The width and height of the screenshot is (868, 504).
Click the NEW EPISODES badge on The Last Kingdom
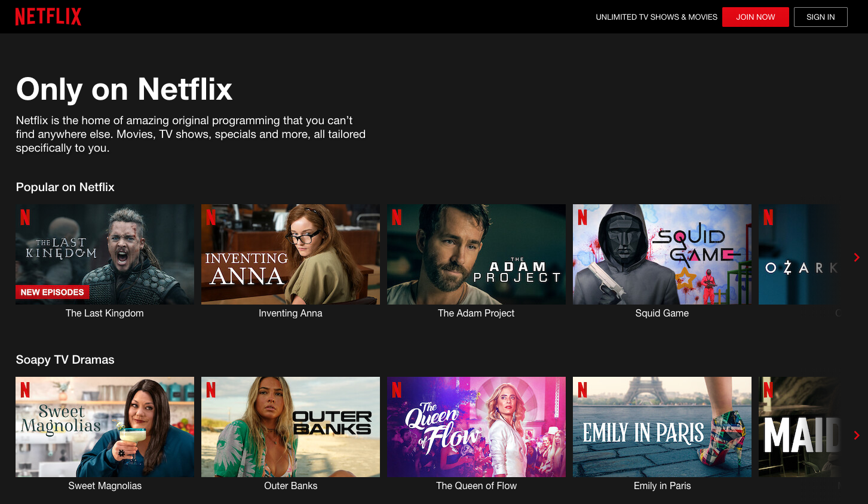(52, 292)
